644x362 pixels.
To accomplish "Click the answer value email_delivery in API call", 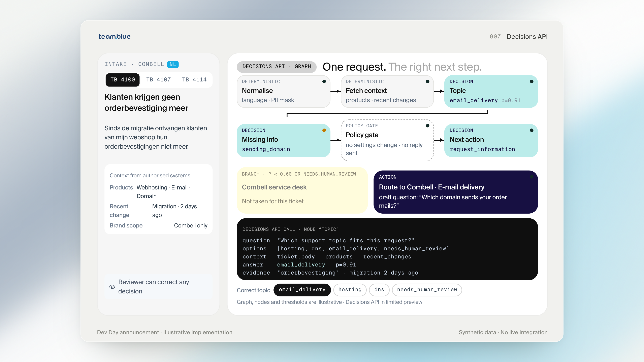I will [301, 265].
